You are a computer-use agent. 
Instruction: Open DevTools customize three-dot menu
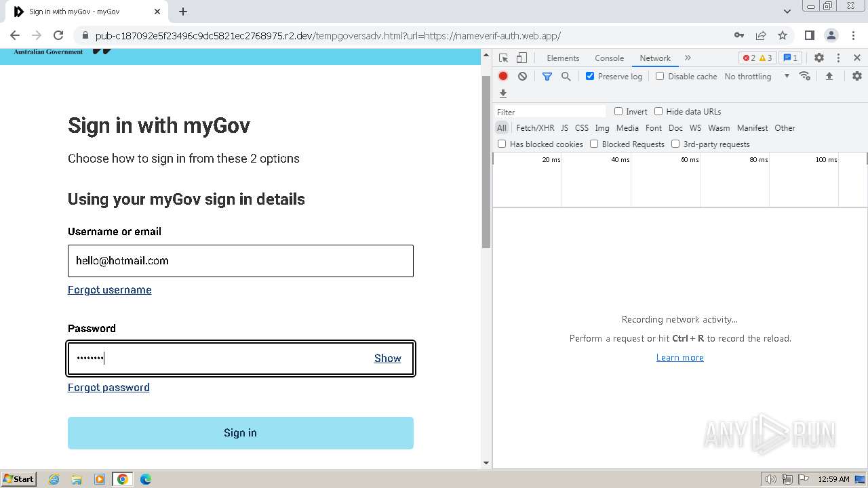[x=838, y=58]
